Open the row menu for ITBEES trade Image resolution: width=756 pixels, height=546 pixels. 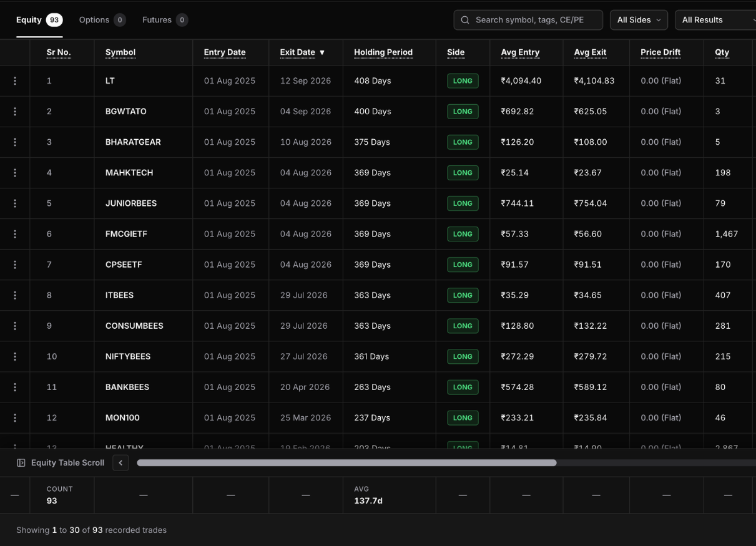pos(15,295)
